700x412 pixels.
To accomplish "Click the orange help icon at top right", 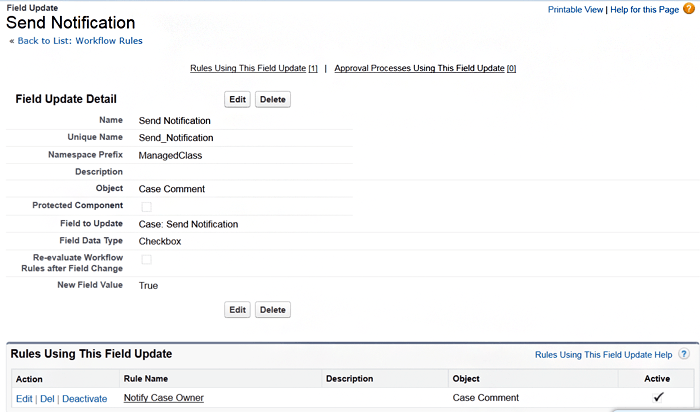I will [688, 9].
